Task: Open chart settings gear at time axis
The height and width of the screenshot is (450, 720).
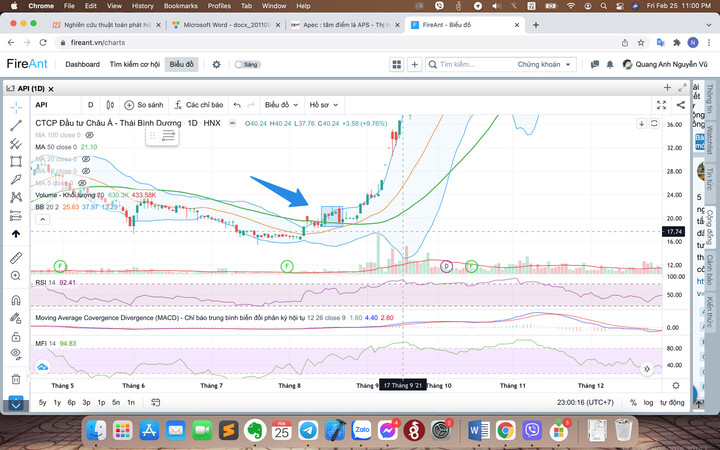Action: coord(676,385)
